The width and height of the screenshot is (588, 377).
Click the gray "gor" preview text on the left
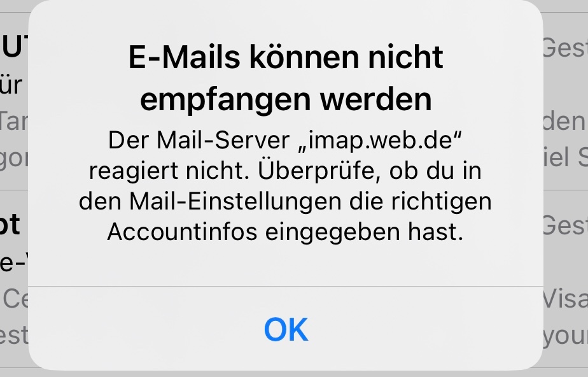click(x=14, y=159)
